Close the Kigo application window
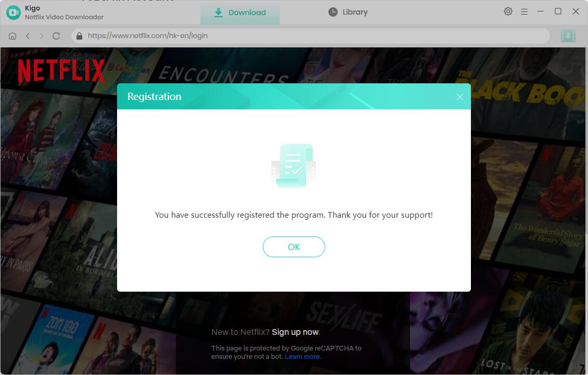 point(576,11)
